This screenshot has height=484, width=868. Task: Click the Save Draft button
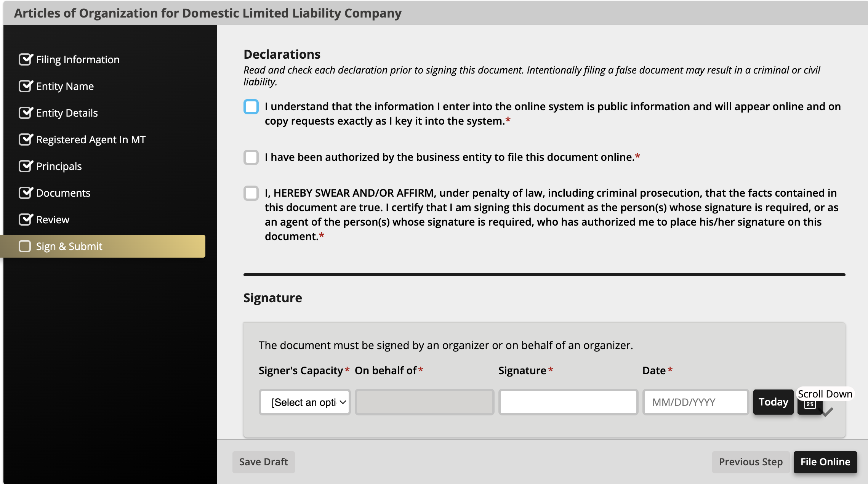263,462
